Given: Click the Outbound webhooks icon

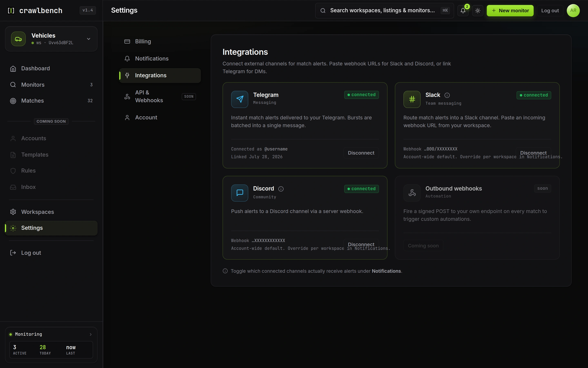Looking at the screenshot, I should (412, 193).
